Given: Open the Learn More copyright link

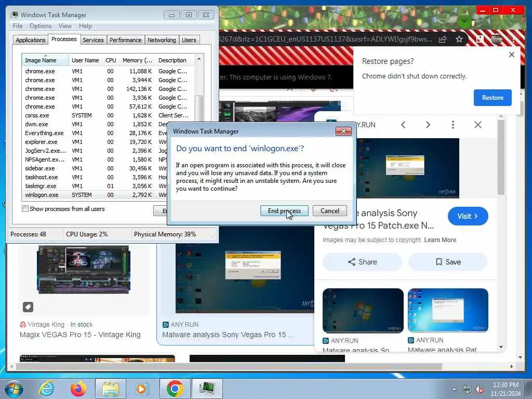Looking at the screenshot, I should (440, 240).
